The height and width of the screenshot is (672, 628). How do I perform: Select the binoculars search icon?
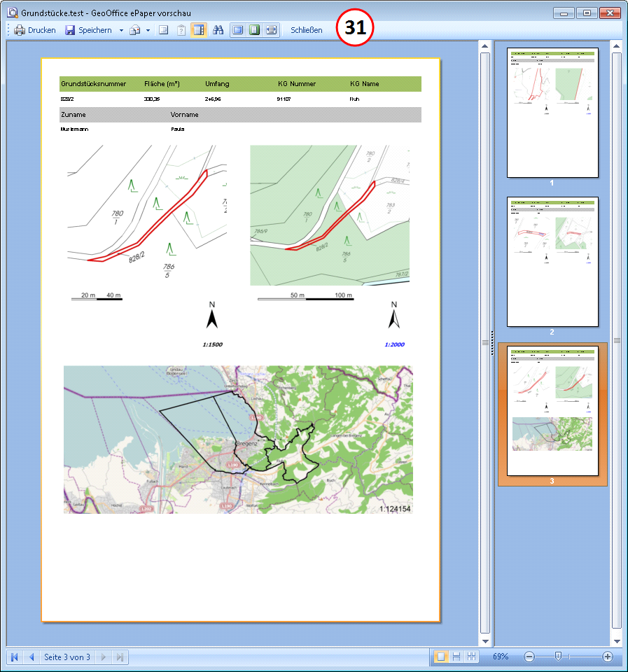[x=218, y=29]
